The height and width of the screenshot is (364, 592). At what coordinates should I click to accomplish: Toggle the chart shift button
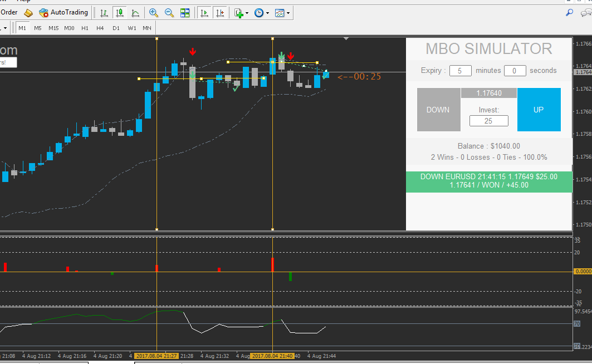[220, 13]
